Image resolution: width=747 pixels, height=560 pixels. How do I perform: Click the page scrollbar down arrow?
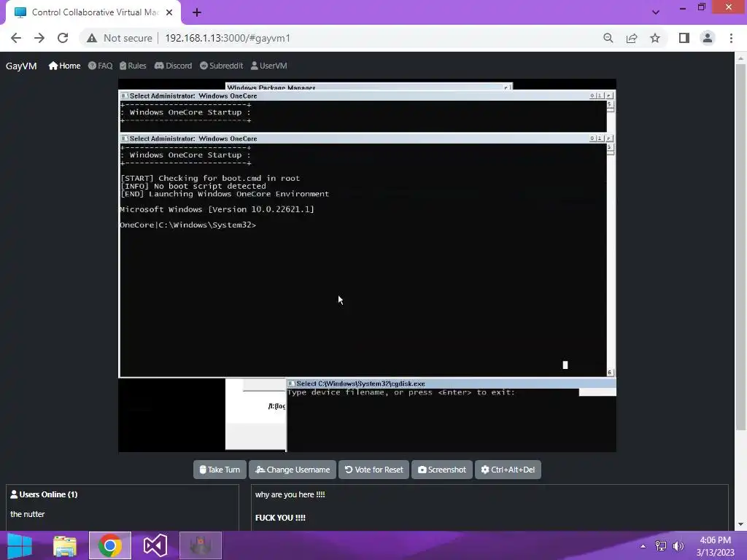[740, 524]
